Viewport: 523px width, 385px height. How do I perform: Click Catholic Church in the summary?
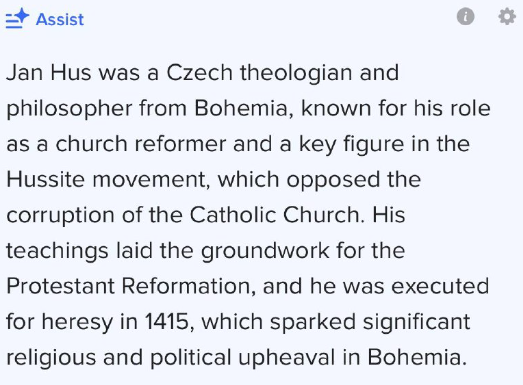point(275,215)
